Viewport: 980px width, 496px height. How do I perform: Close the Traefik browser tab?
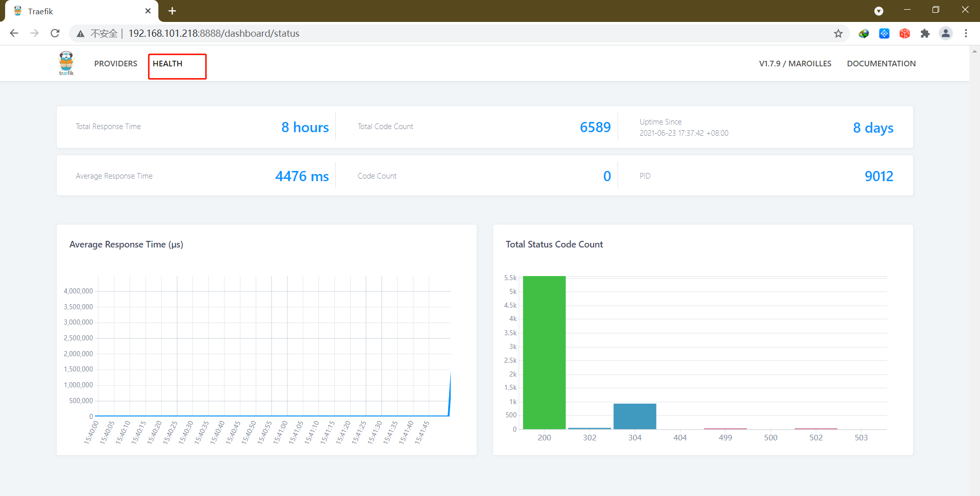(x=148, y=11)
